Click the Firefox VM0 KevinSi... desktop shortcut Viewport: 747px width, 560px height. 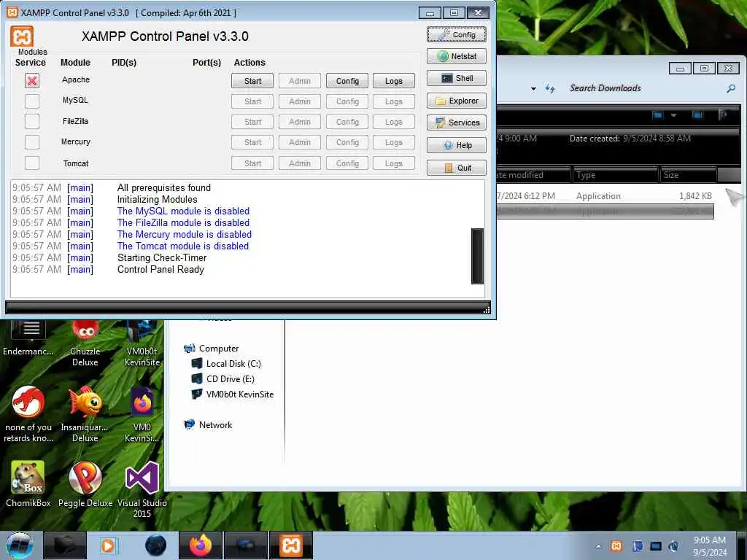(x=142, y=414)
